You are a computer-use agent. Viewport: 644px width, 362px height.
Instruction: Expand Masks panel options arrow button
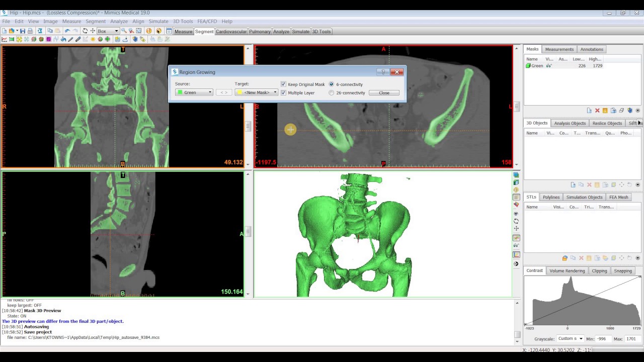tap(637, 111)
